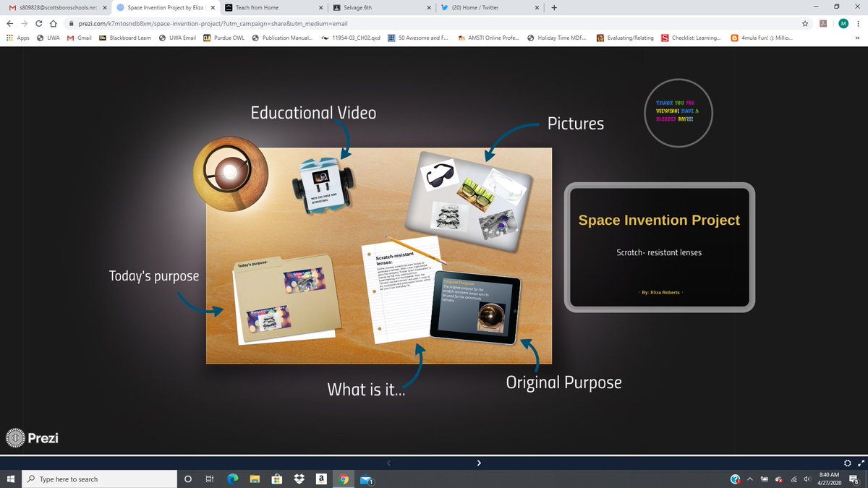
Task: Open the Space Invention Project title card
Action: click(659, 247)
